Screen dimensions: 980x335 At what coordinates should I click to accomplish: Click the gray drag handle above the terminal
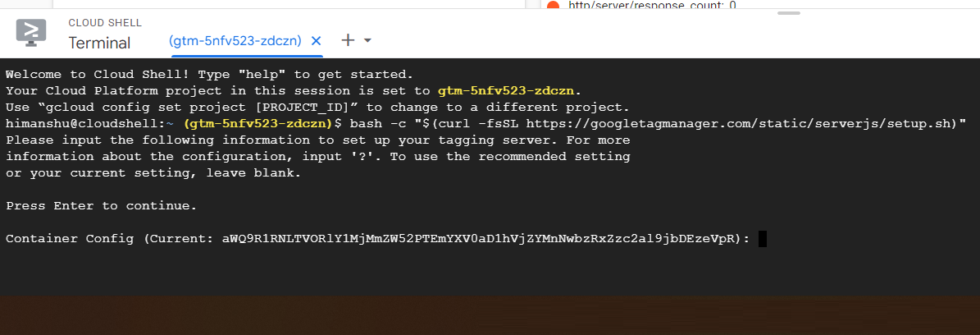(x=789, y=13)
